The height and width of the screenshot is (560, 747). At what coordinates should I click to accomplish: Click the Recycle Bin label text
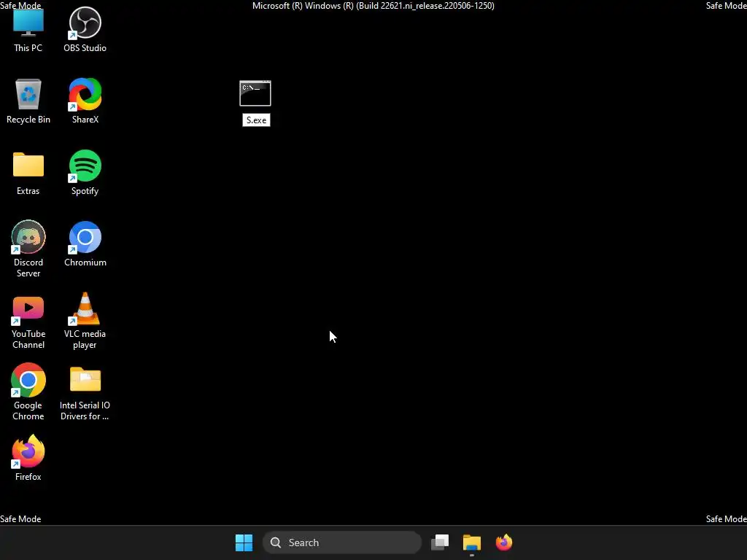point(28,120)
